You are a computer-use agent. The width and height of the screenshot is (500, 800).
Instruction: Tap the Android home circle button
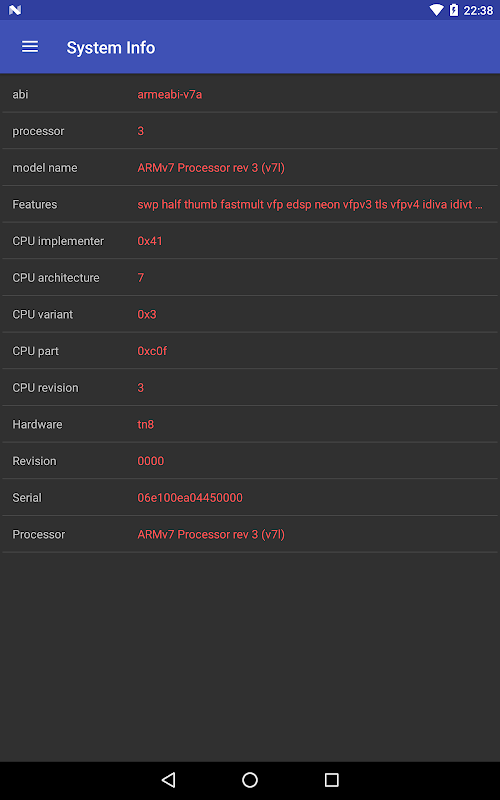click(x=250, y=780)
